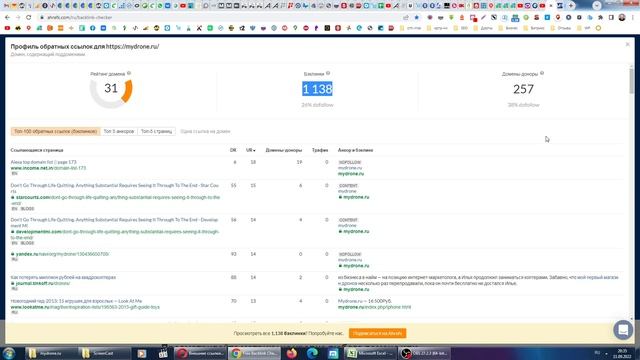This screenshot has width=640, height=360.
Task: Click the domain rating 31 gauge
Action: pos(111,88)
